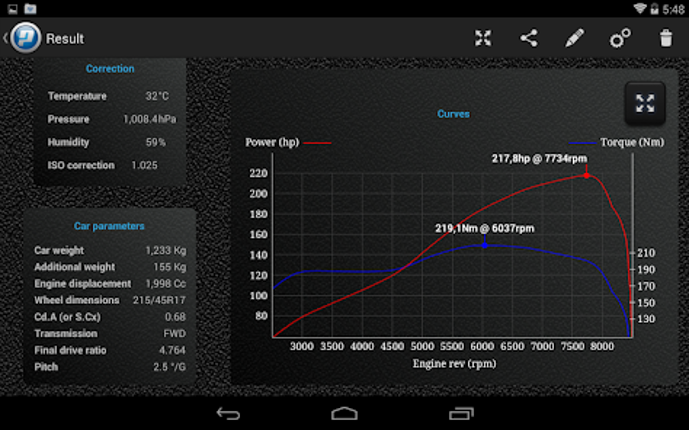Tap the app logo to go back

[x=25, y=39]
